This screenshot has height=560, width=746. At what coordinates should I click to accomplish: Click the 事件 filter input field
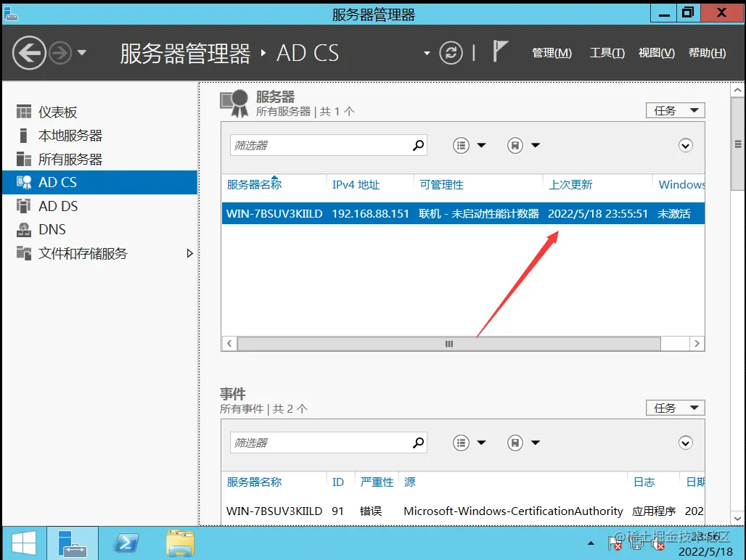[x=320, y=442]
